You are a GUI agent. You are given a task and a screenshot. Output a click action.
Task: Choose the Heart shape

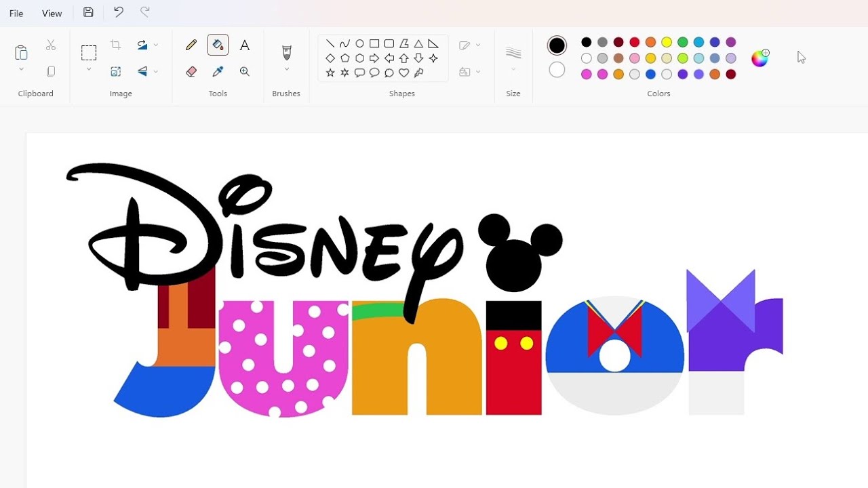pos(404,73)
